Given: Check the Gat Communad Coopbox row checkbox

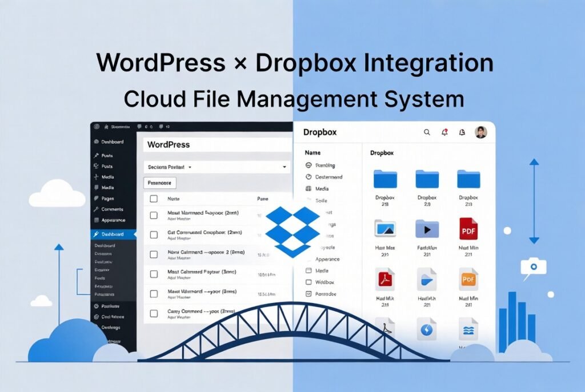Looking at the screenshot, I should [x=154, y=235].
